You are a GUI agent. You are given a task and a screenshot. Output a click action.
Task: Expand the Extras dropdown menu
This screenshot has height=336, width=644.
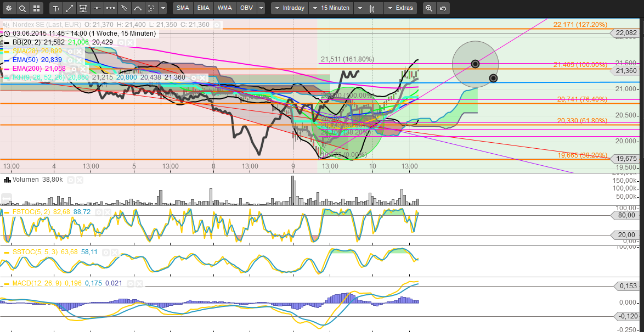pyautogui.click(x=400, y=8)
